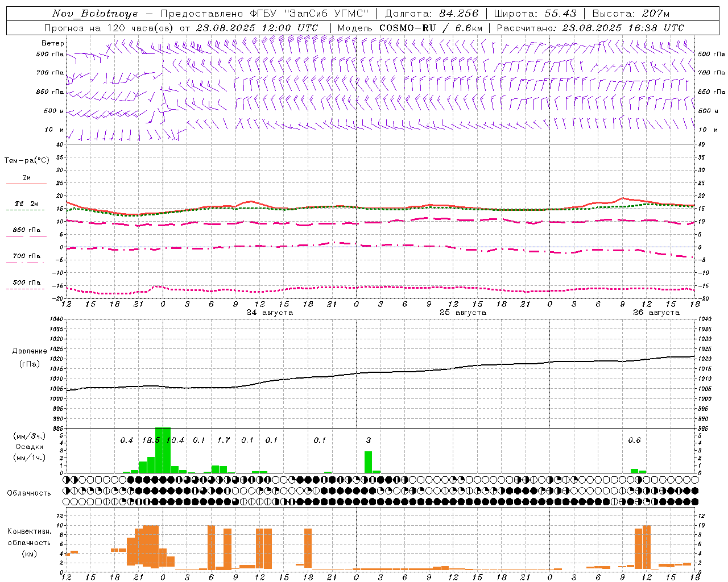Click the precipitation total value 3
This screenshot has height=582, width=728.
pyautogui.click(x=369, y=440)
